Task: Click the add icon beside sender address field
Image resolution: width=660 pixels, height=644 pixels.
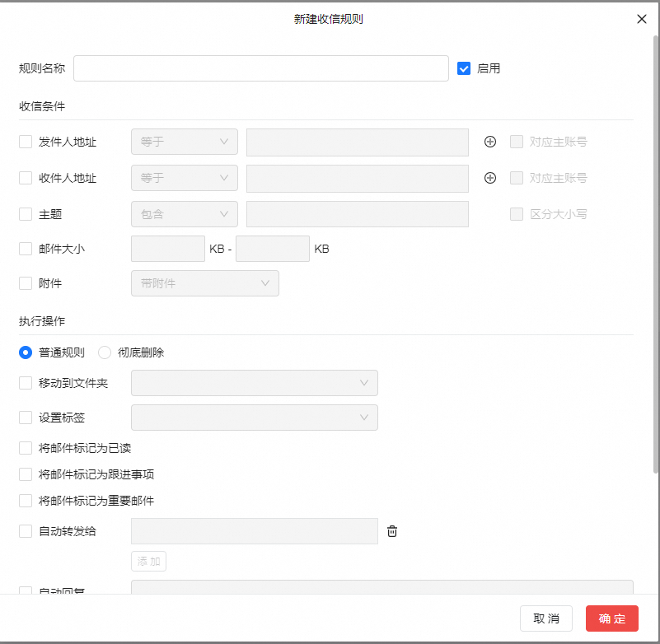Action: [x=490, y=142]
